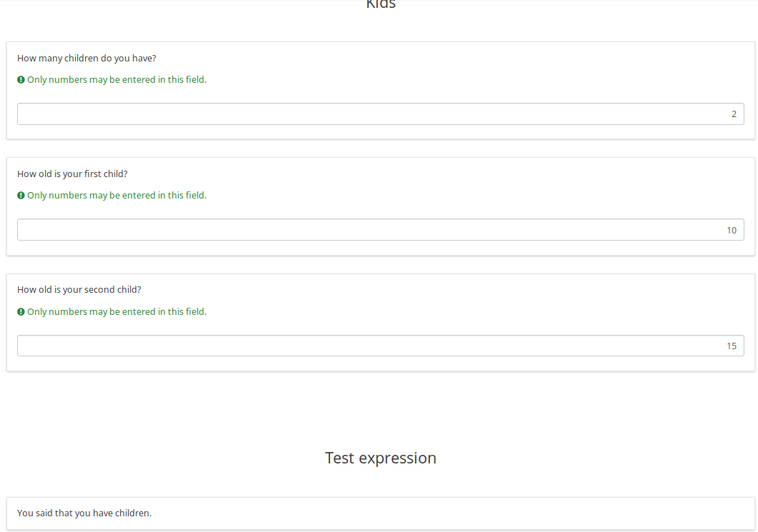This screenshot has height=532, width=758.
Task: Click the value 15 in second child field
Action: coord(732,346)
